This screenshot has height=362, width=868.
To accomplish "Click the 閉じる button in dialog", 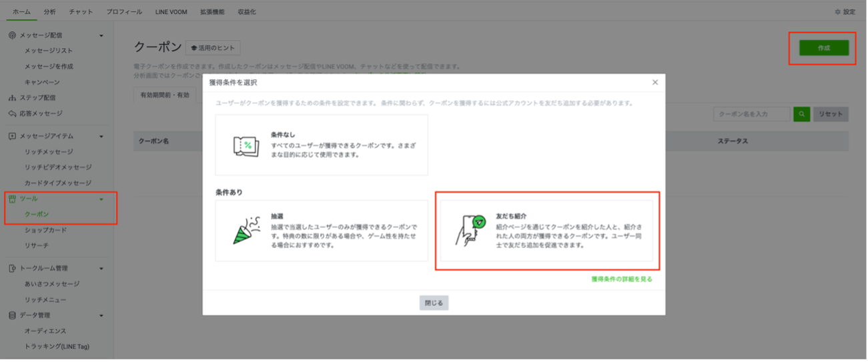I will coord(434,303).
